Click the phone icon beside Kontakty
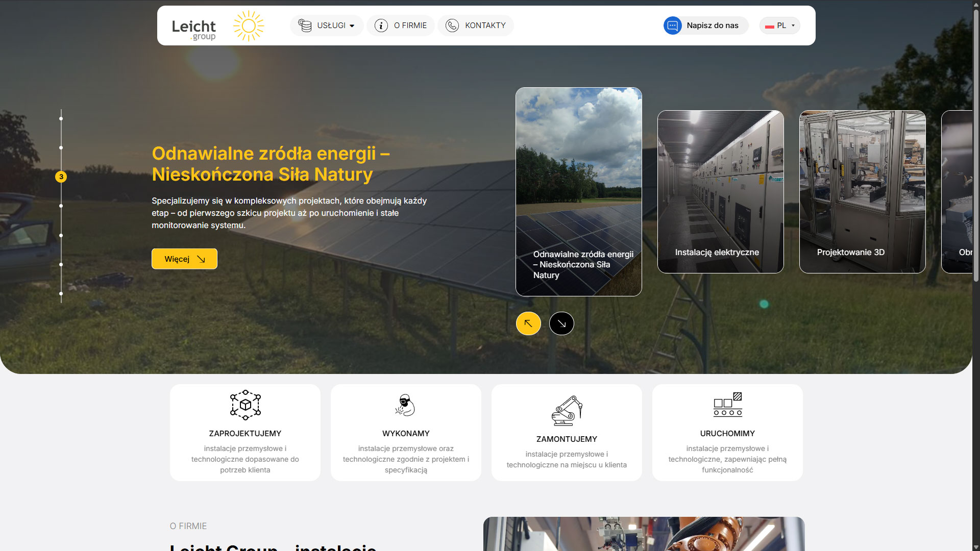Viewport: 980px width, 551px height. tap(452, 26)
